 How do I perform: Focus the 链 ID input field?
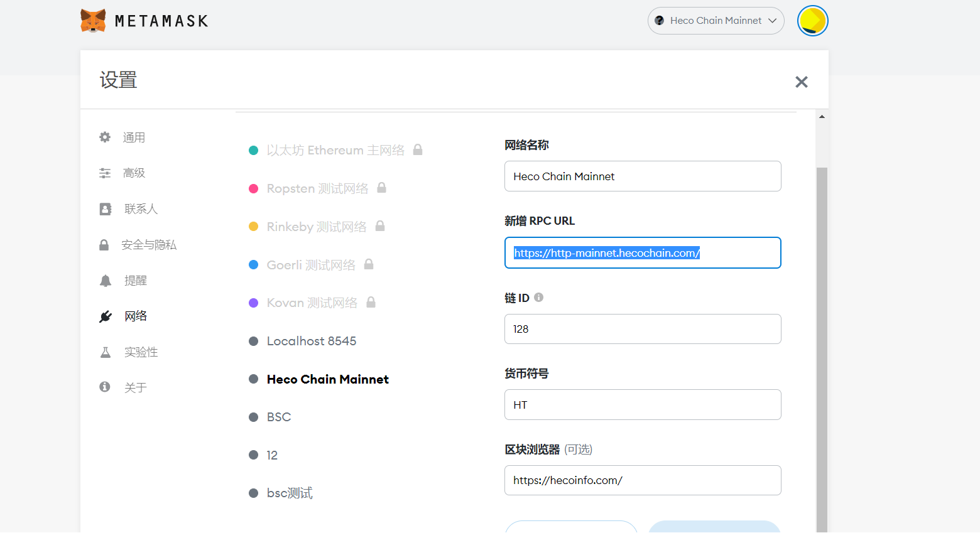(x=643, y=329)
